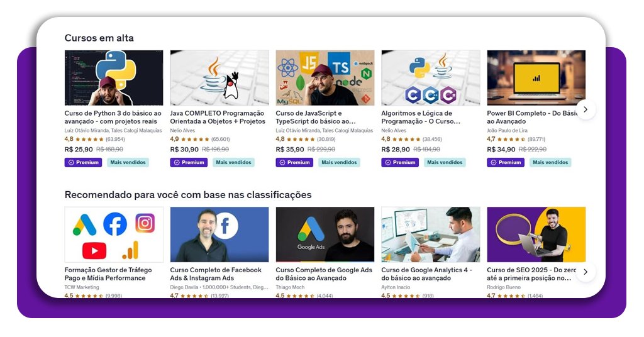Click the Premium badge under Power BI course
Image resolution: width=644 pixels, height=337 pixels.
[x=506, y=163]
